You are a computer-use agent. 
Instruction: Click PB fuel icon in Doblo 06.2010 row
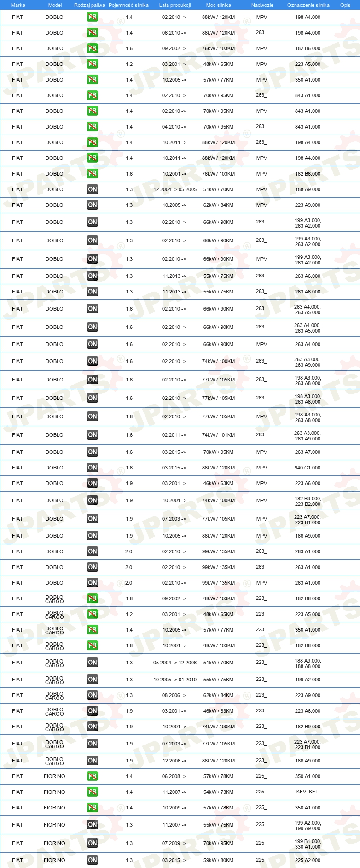93,33
